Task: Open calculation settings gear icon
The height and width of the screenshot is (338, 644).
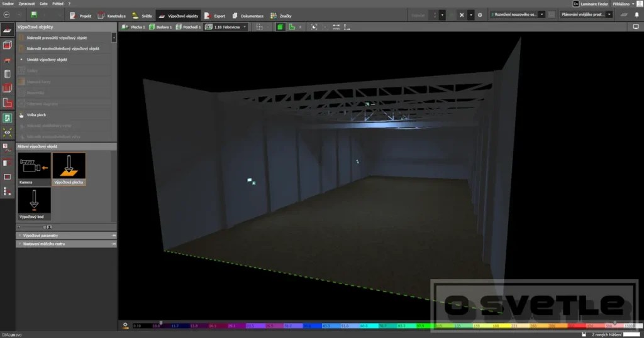Action: click(x=480, y=15)
